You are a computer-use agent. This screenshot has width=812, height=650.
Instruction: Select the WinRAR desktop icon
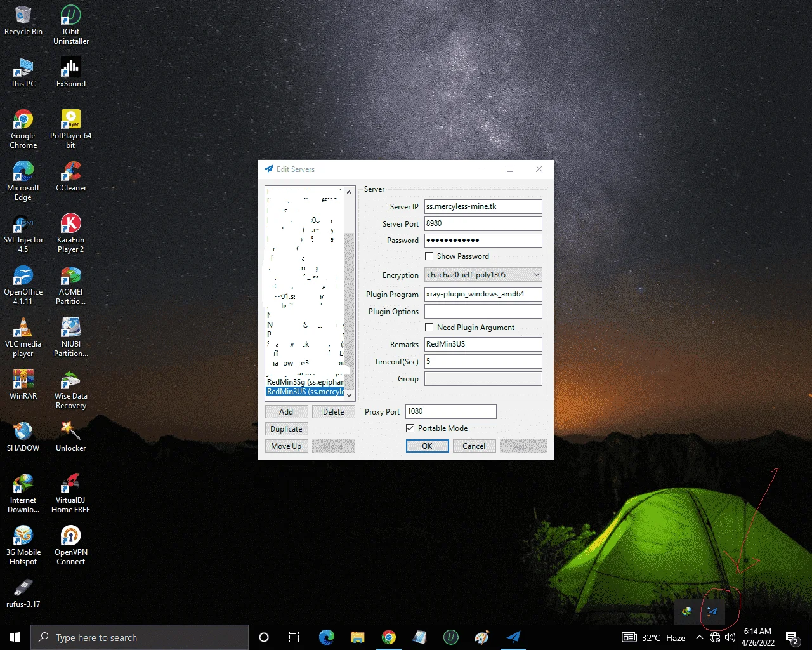click(23, 385)
